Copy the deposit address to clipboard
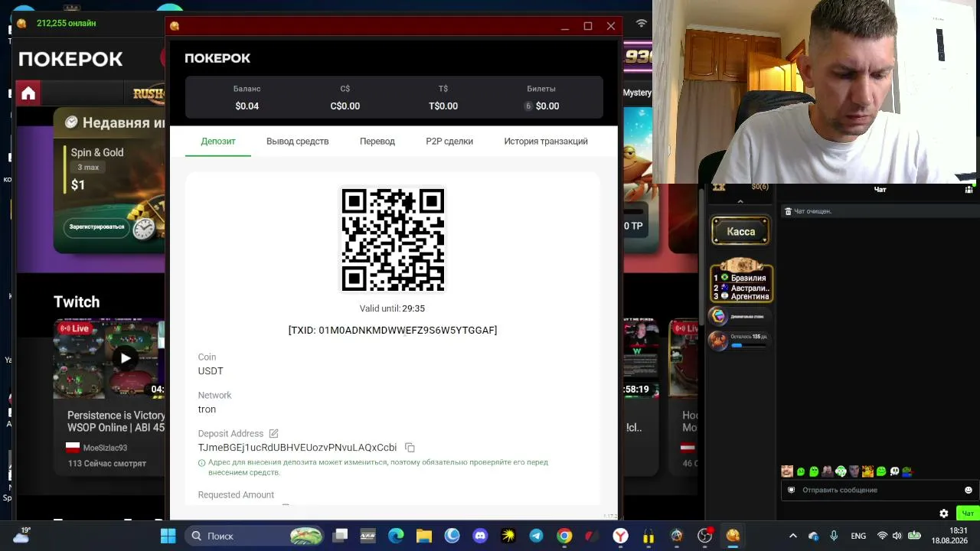This screenshot has height=551, width=980. [410, 448]
